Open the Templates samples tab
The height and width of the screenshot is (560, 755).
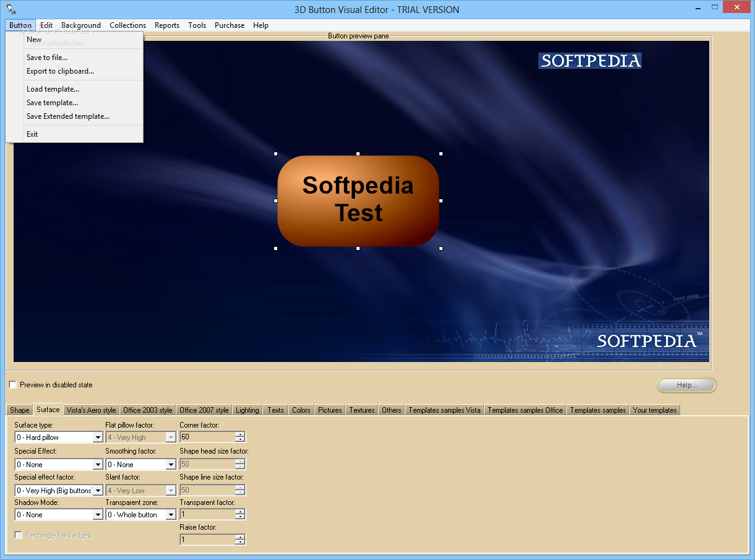click(x=598, y=410)
